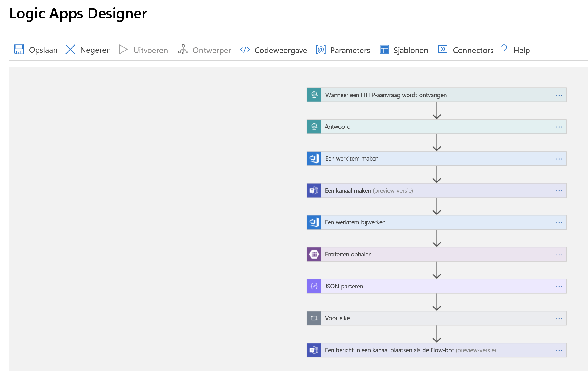Click the Sjablonen template icon
The image size is (588, 371).
[x=384, y=50]
